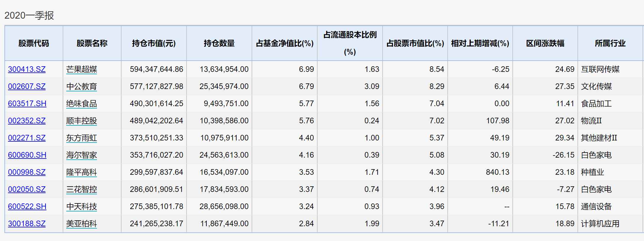Open stock code link 300413.SZ
Viewport: 644px width, 241px height.
coord(27,69)
